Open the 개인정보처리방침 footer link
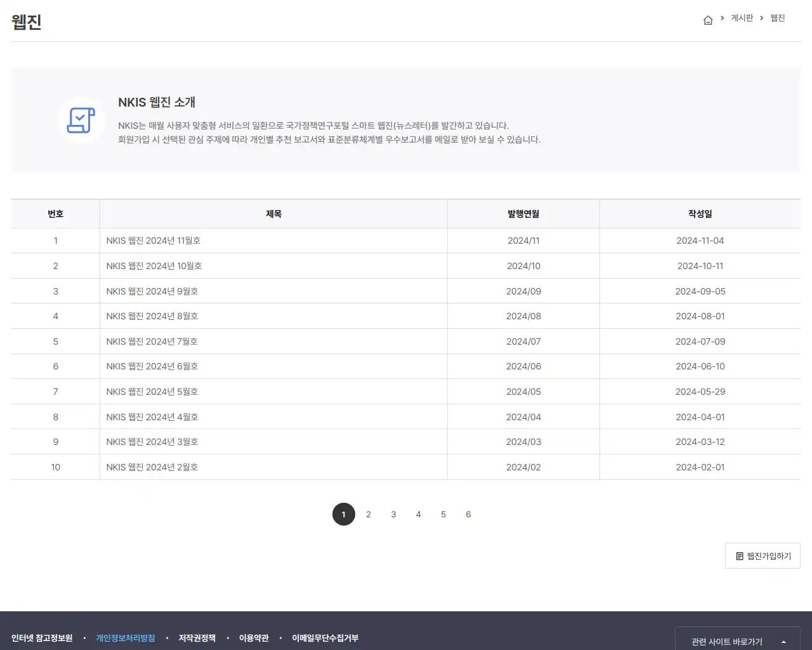The height and width of the screenshot is (650, 812). pyautogui.click(x=125, y=638)
